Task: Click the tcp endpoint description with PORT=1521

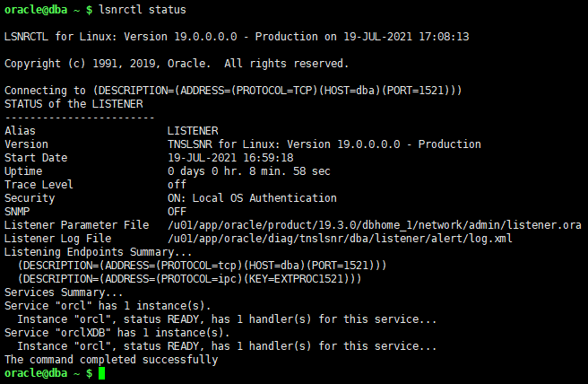Action: coord(203,266)
